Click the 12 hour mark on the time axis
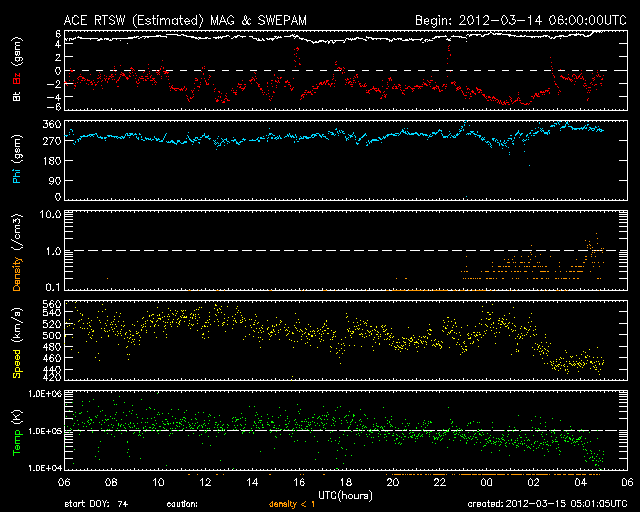640x512 pixels. (x=206, y=482)
